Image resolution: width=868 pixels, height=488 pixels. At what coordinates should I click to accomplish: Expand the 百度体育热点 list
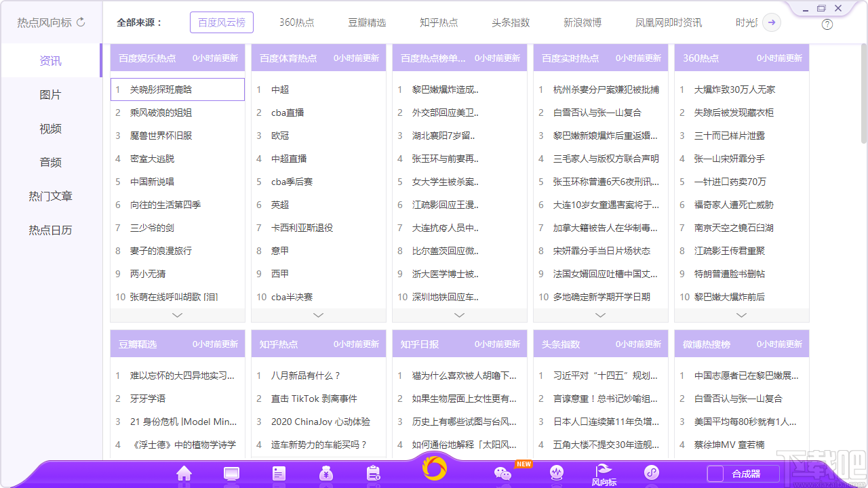pos(319,315)
